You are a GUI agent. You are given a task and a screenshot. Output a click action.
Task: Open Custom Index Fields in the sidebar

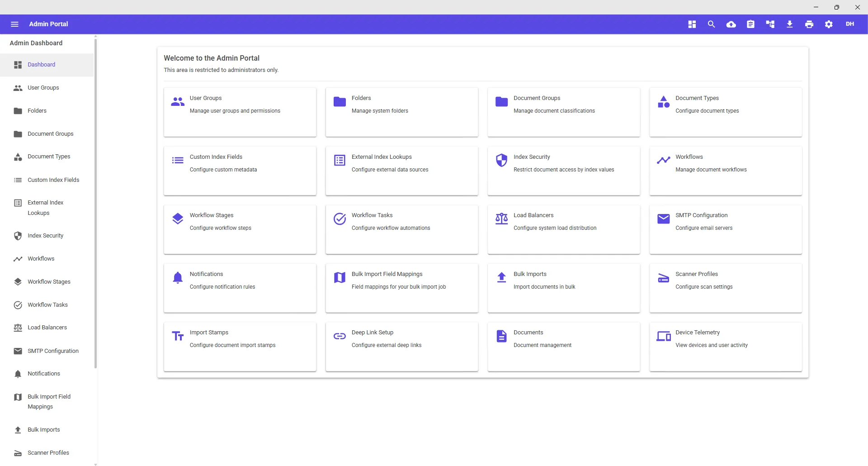tap(47, 180)
